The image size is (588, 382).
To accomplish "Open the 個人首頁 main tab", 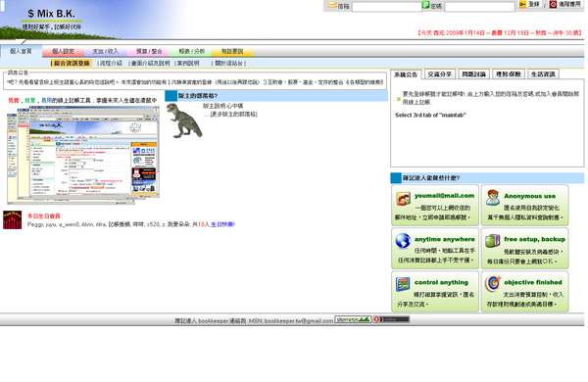I will (21, 51).
